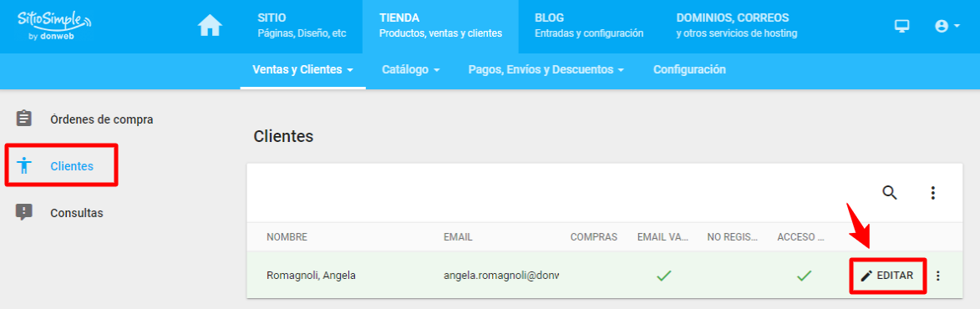The width and height of the screenshot is (980, 309).
Task: Select Clientes in the sidebar
Action: pyautogui.click(x=72, y=166)
